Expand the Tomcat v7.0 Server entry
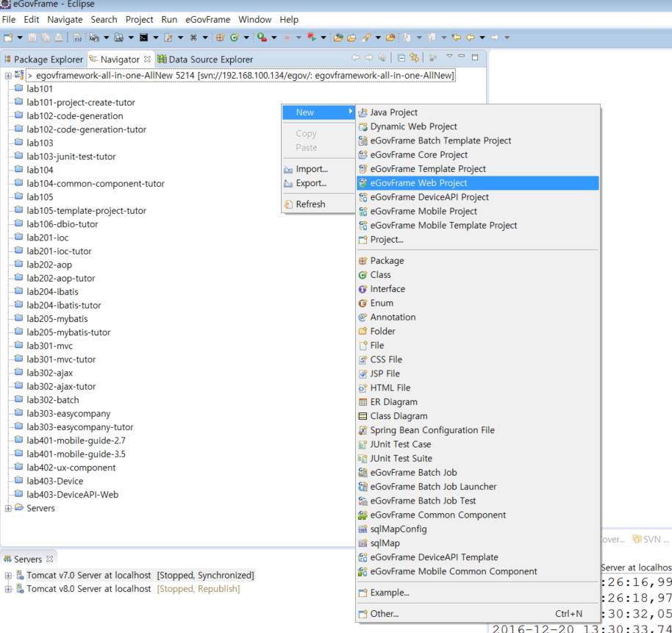 tap(8, 576)
